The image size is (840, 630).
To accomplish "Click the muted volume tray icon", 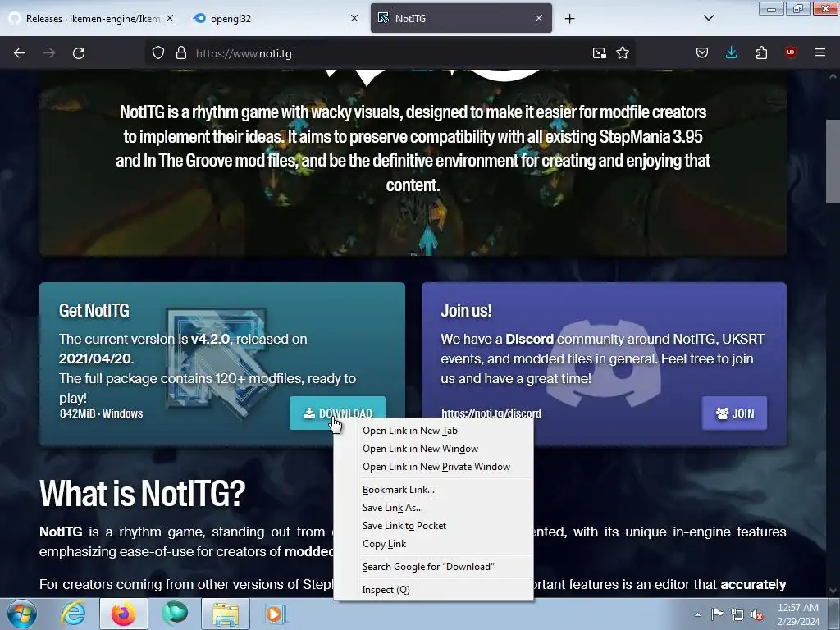I will pos(757,614).
